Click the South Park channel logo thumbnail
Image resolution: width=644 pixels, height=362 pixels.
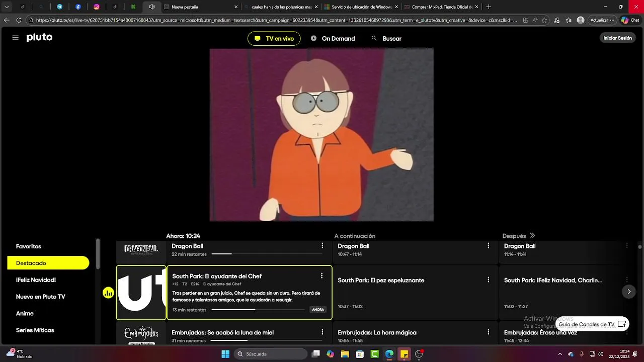click(141, 293)
